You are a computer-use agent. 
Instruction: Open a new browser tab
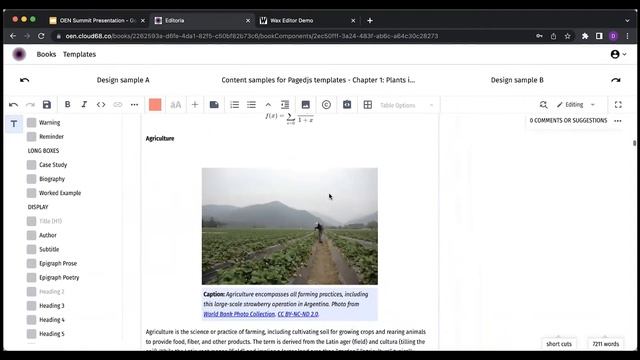tap(370, 20)
